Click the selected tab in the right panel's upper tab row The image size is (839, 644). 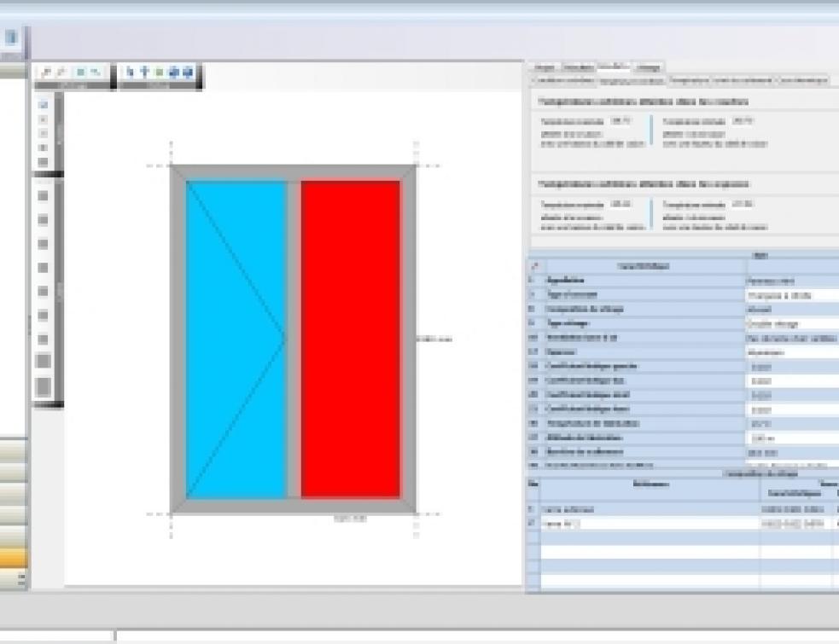click(x=613, y=67)
